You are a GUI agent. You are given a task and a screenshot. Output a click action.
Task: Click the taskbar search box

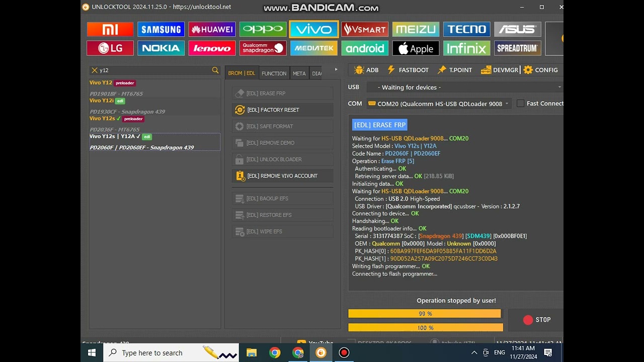171,352
